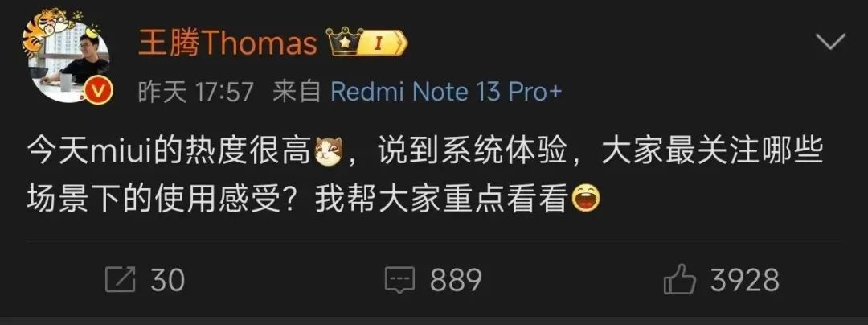Click the repost count 30
The image size is (868, 325).
[167, 280]
